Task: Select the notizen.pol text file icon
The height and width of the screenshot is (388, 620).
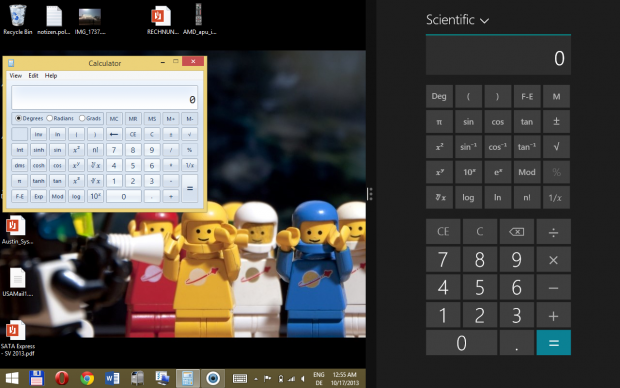Action: point(54,20)
